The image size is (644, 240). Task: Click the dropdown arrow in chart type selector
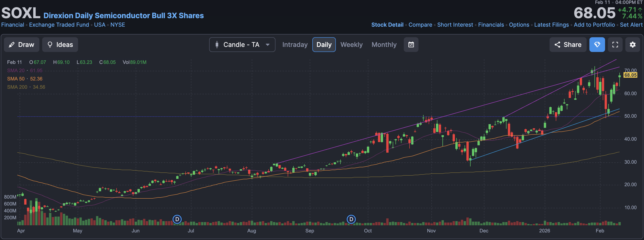click(267, 45)
